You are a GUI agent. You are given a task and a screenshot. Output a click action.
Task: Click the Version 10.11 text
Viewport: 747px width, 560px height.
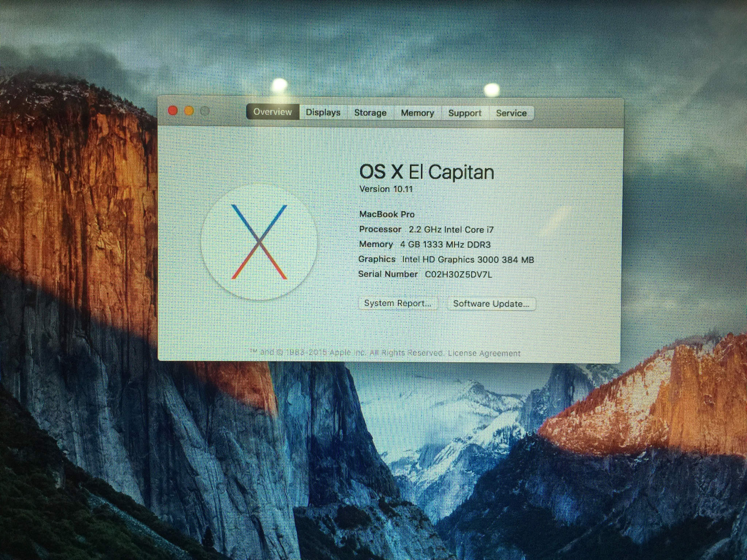pyautogui.click(x=386, y=189)
